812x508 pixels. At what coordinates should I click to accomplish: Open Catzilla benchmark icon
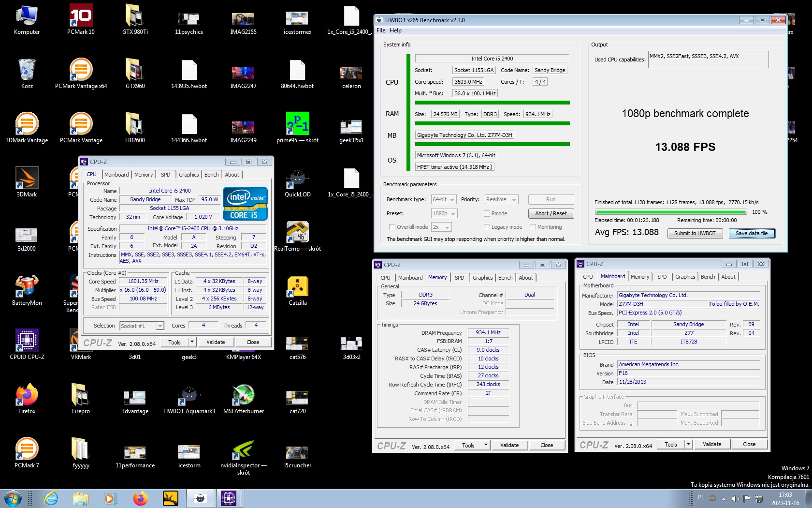coord(297,291)
